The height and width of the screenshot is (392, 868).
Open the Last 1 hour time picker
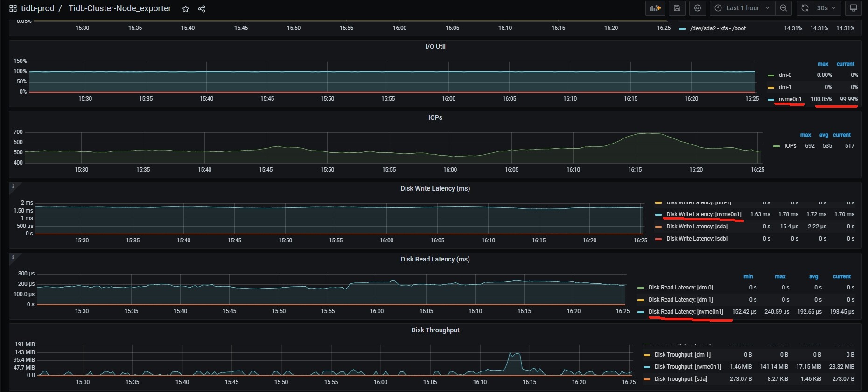[x=742, y=8]
